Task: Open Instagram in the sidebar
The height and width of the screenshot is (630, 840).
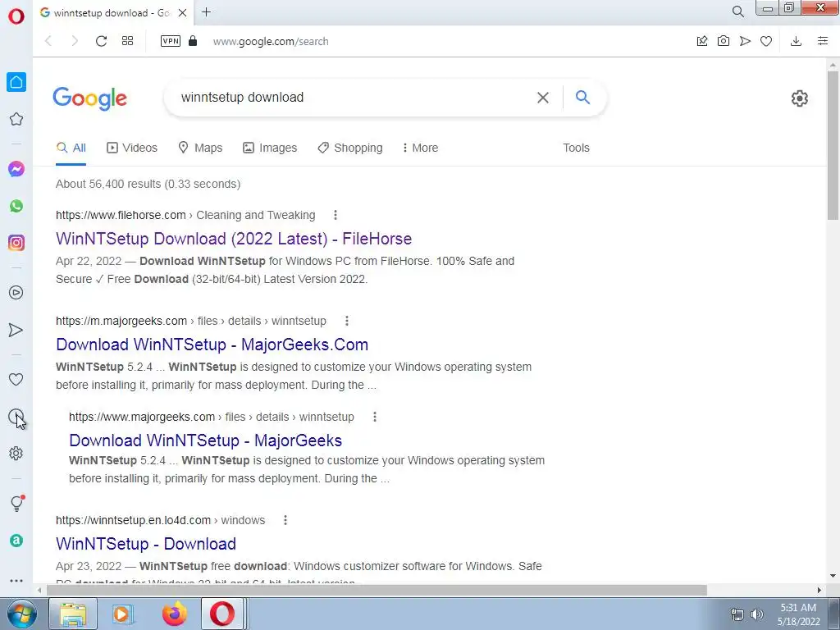Action: click(16, 243)
